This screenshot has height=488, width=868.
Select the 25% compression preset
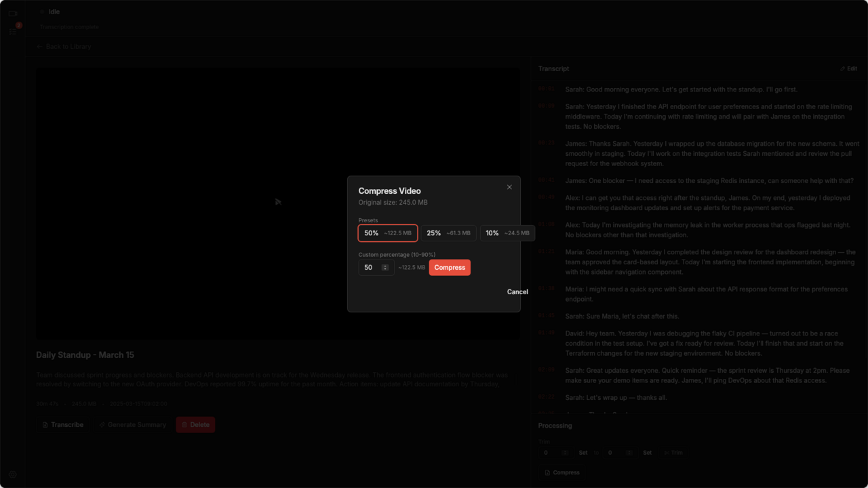point(448,233)
